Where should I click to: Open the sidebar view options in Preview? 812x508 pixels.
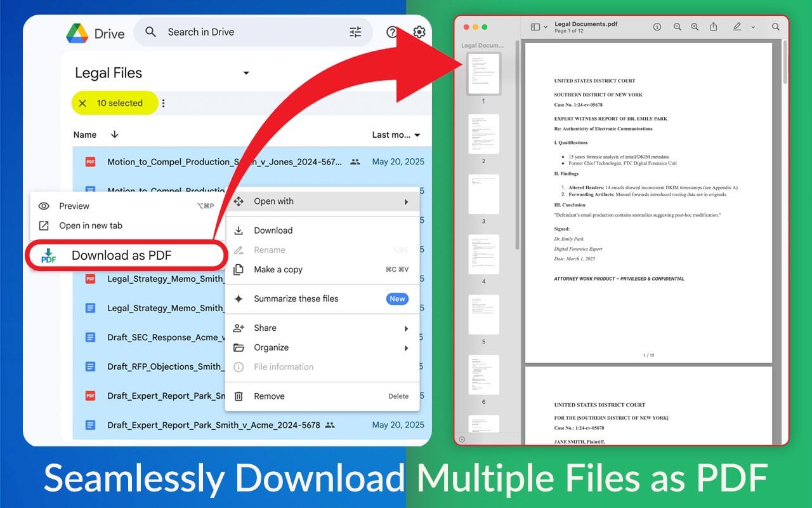[535, 27]
